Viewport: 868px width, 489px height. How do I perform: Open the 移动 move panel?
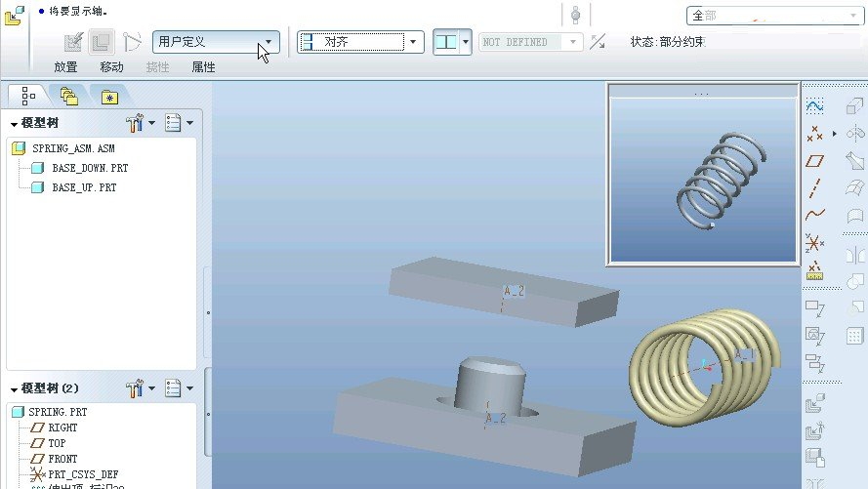(x=112, y=67)
